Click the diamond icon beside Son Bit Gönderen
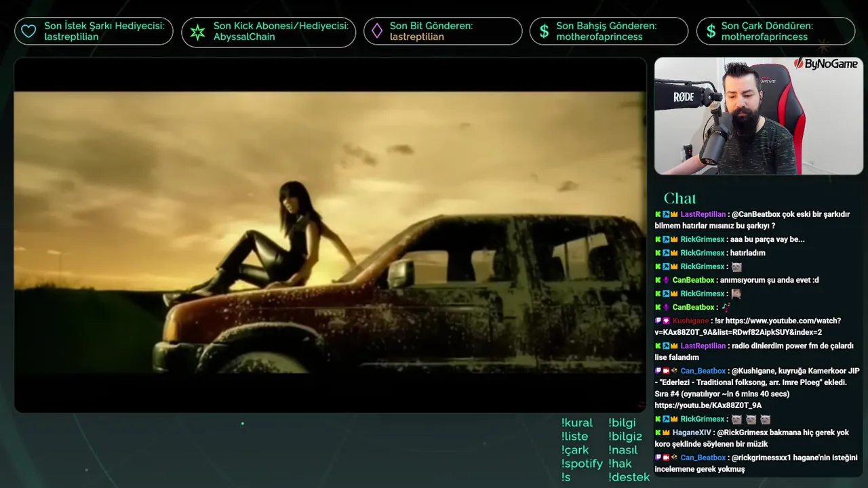The height and width of the screenshot is (488, 868). pyautogui.click(x=376, y=31)
